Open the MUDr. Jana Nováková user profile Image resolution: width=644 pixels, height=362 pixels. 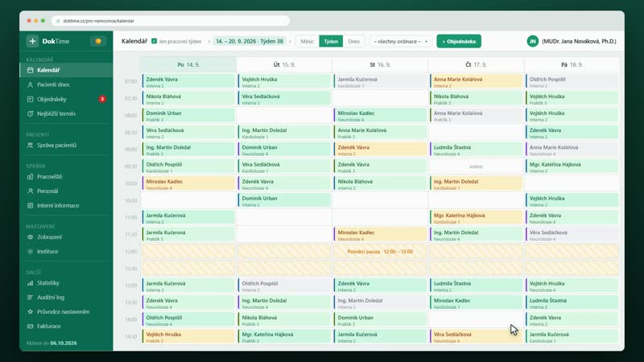[572, 42]
